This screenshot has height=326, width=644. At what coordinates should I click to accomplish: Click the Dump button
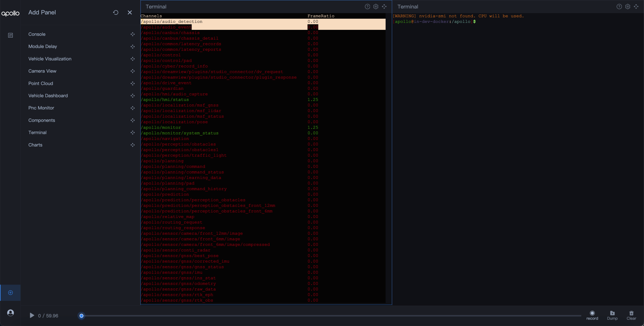click(x=612, y=315)
